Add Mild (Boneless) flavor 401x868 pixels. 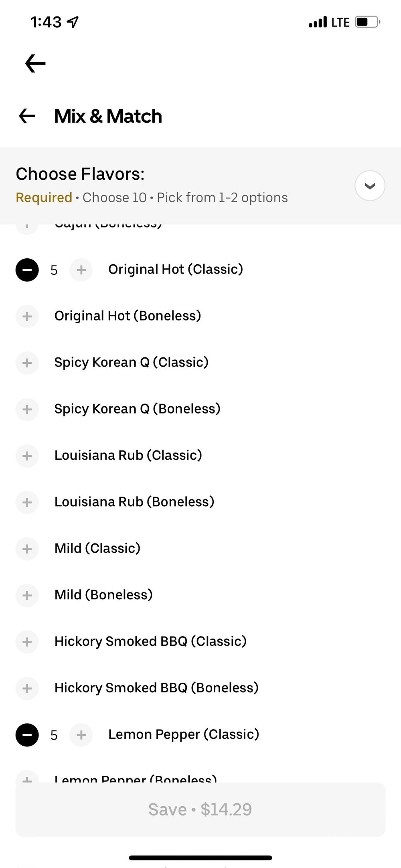(27, 596)
